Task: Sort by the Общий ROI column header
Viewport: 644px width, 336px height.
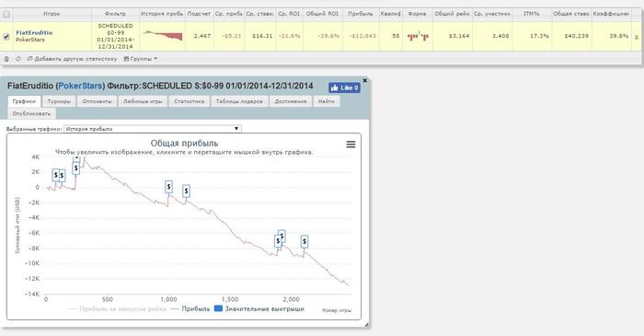Action: pyautogui.click(x=322, y=14)
